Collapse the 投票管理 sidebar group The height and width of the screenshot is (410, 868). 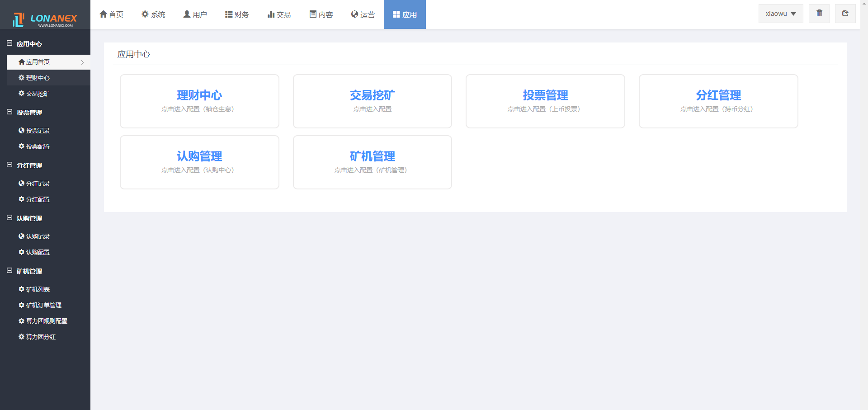(x=9, y=112)
